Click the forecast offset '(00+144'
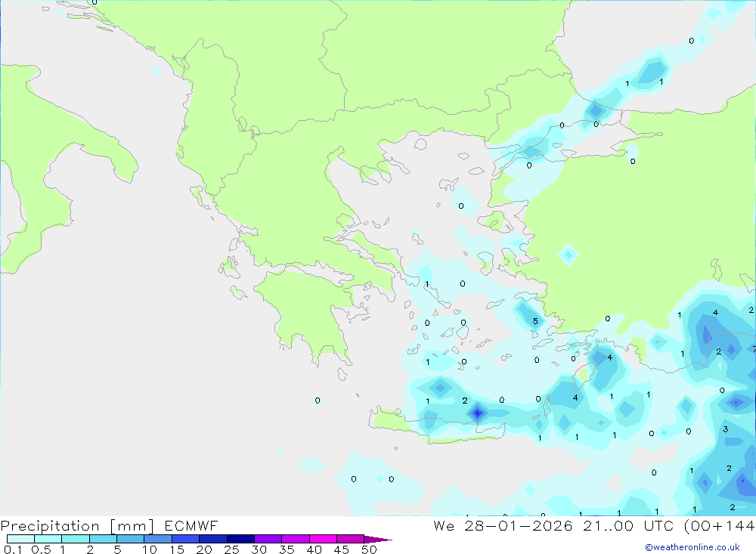This screenshot has width=756, height=554. 720,526
